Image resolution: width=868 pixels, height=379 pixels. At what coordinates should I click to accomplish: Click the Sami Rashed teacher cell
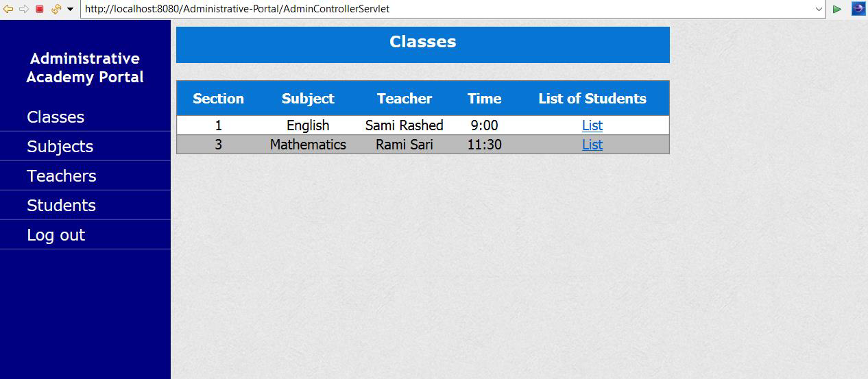[x=405, y=125]
